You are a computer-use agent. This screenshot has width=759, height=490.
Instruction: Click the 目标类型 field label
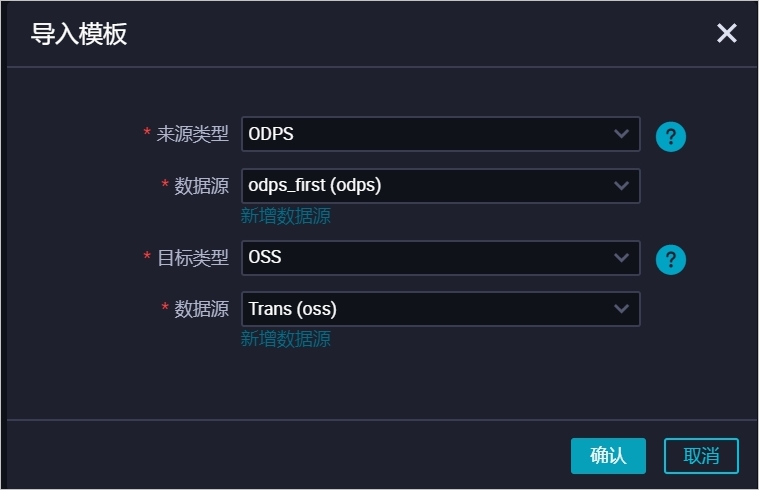[x=192, y=258]
